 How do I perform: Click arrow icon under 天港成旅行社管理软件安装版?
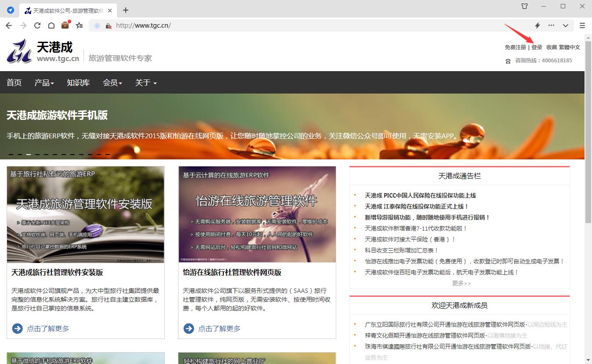tap(17, 328)
